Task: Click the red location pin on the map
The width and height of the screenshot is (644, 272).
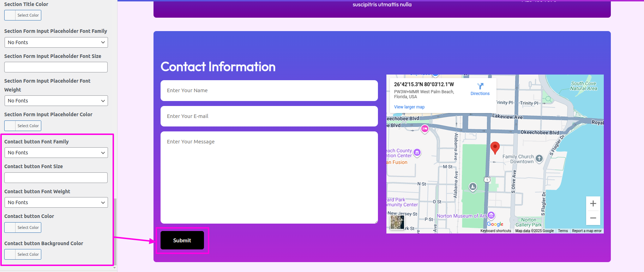Action: [495, 147]
